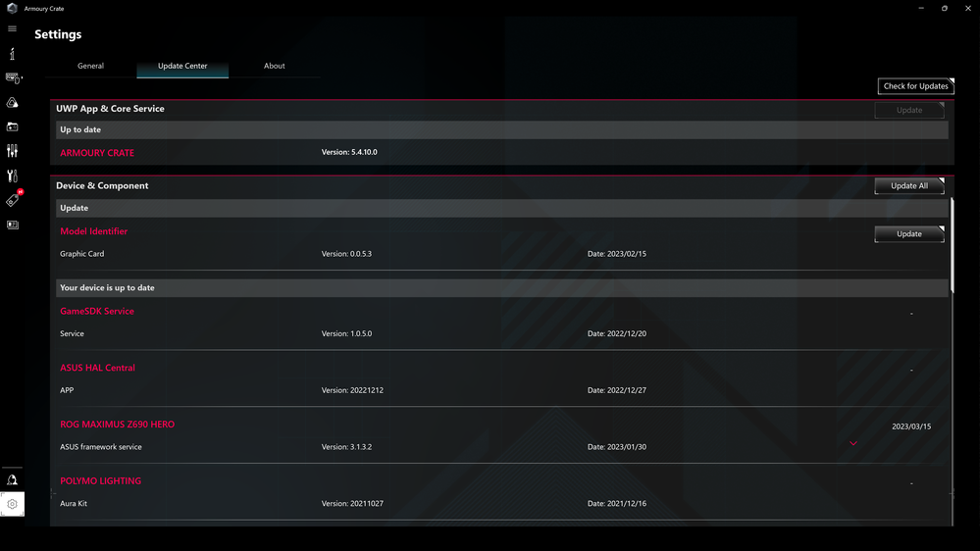Click the Check for Updates button
The height and width of the screenshot is (551, 980).
[915, 86]
